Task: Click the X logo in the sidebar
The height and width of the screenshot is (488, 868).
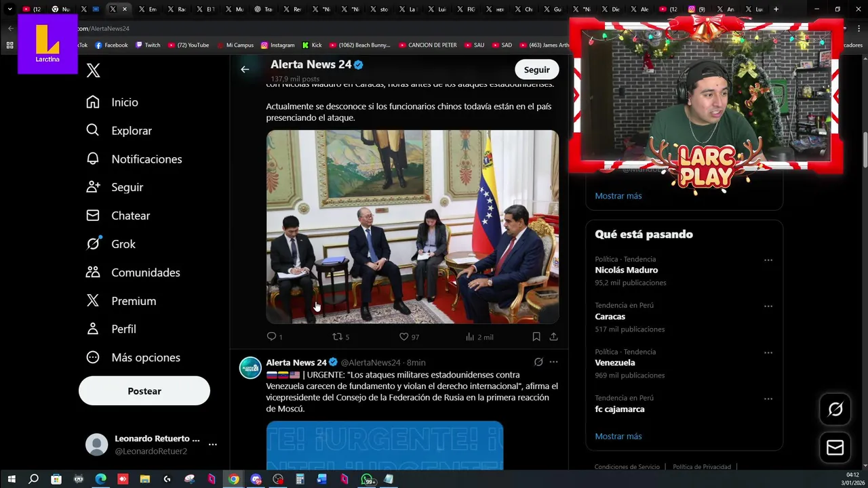Action: [x=94, y=70]
